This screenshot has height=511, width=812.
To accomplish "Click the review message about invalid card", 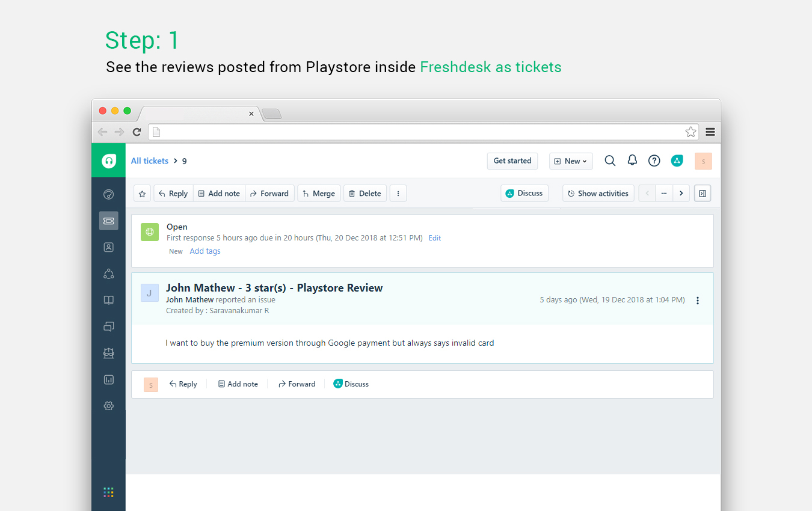I will [330, 343].
